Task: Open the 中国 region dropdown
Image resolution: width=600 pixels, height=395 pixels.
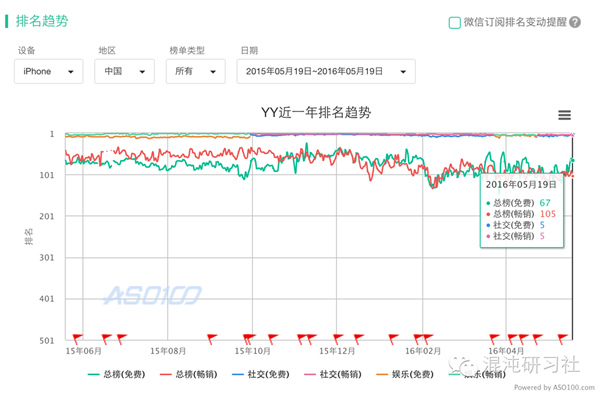Action: tap(124, 71)
